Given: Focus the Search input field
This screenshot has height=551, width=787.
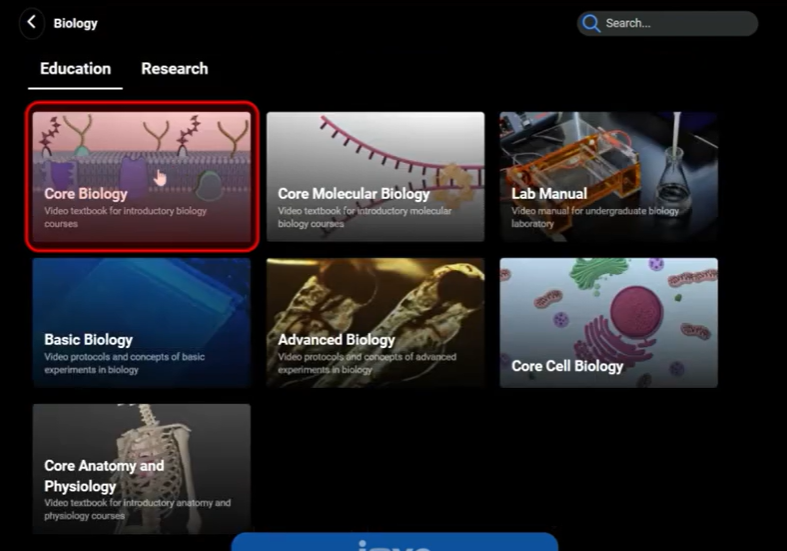Looking at the screenshot, I should point(667,23).
